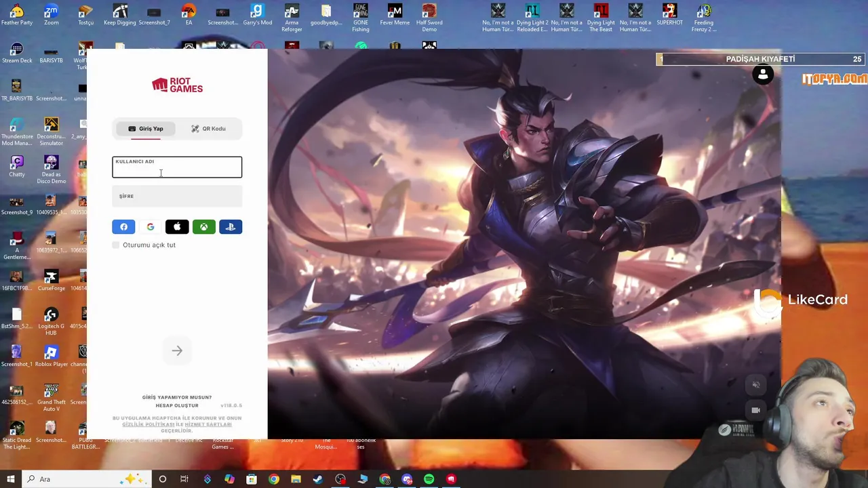Open Copilot from the taskbar
This screenshot has width=868, height=488.
pyautogui.click(x=229, y=479)
